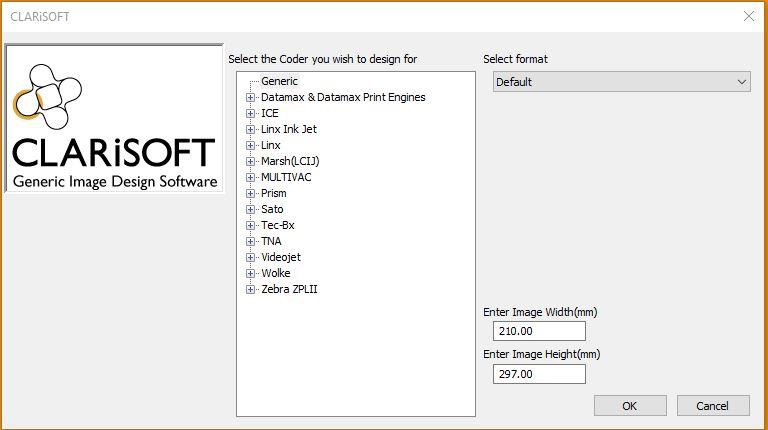The image size is (768, 430).
Task: Select the Wolke coder entry
Action: click(x=275, y=274)
